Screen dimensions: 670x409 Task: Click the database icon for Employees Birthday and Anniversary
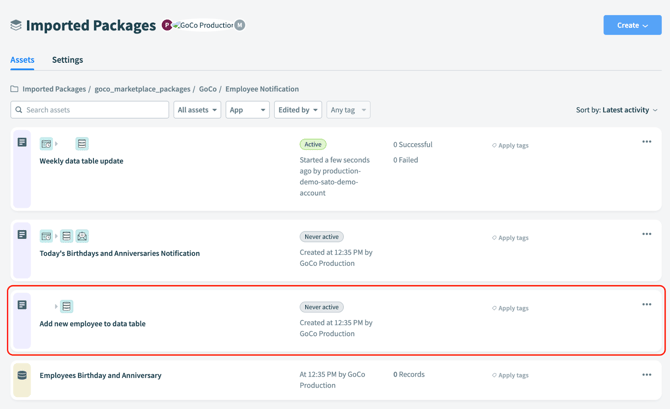22,375
